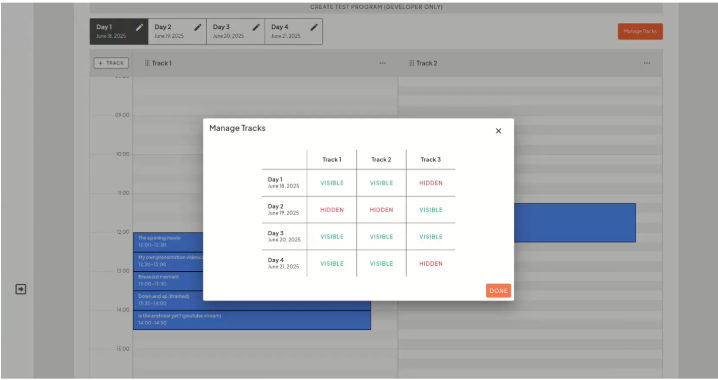Add a track with + TRACK button
718x380 pixels.
coord(111,63)
